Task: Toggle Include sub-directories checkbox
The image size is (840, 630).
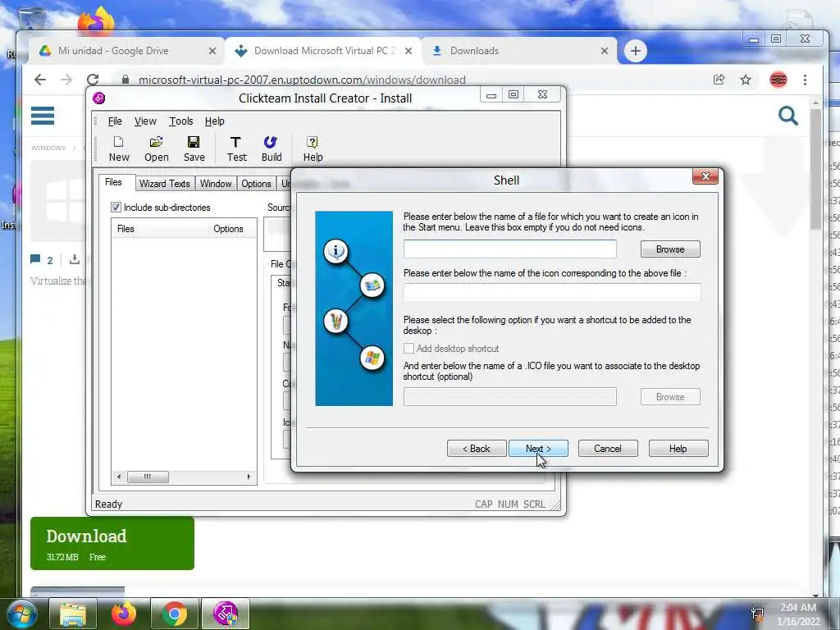Action: coord(116,208)
